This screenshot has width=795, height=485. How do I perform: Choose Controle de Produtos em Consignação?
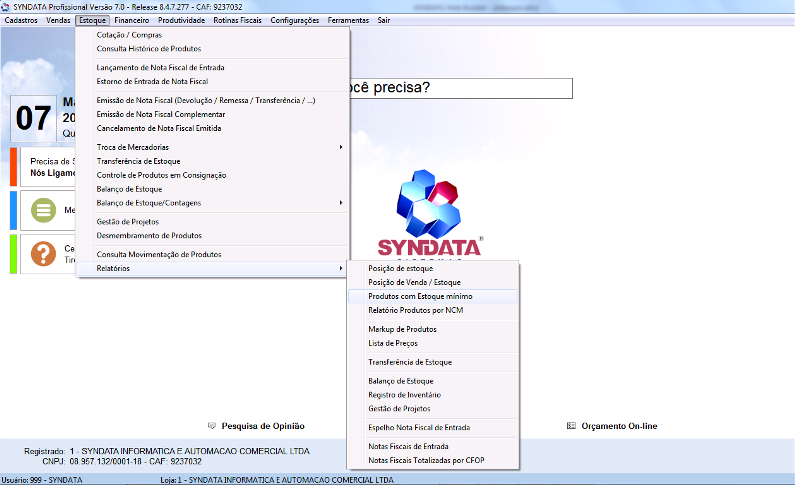click(x=213, y=175)
